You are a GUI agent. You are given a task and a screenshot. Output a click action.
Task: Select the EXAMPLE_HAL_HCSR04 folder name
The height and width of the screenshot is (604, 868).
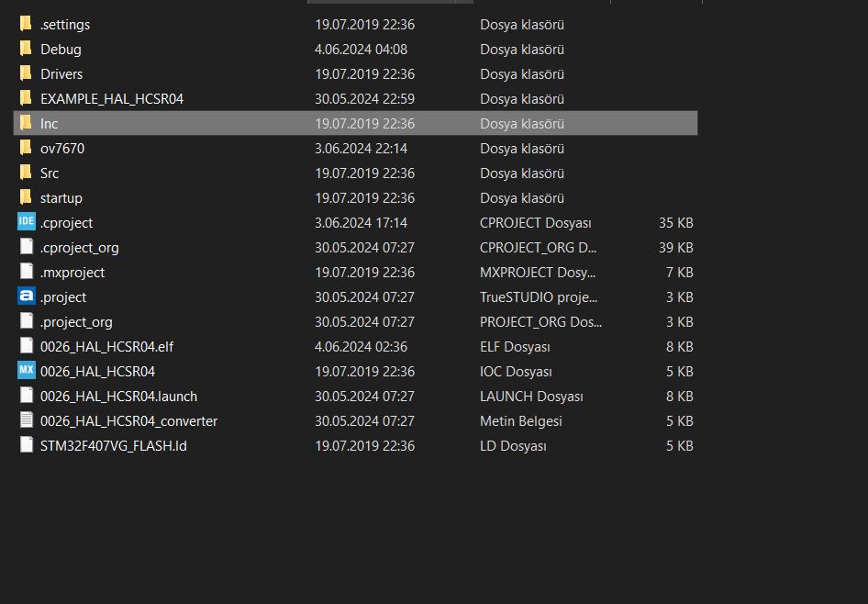pyautogui.click(x=112, y=98)
